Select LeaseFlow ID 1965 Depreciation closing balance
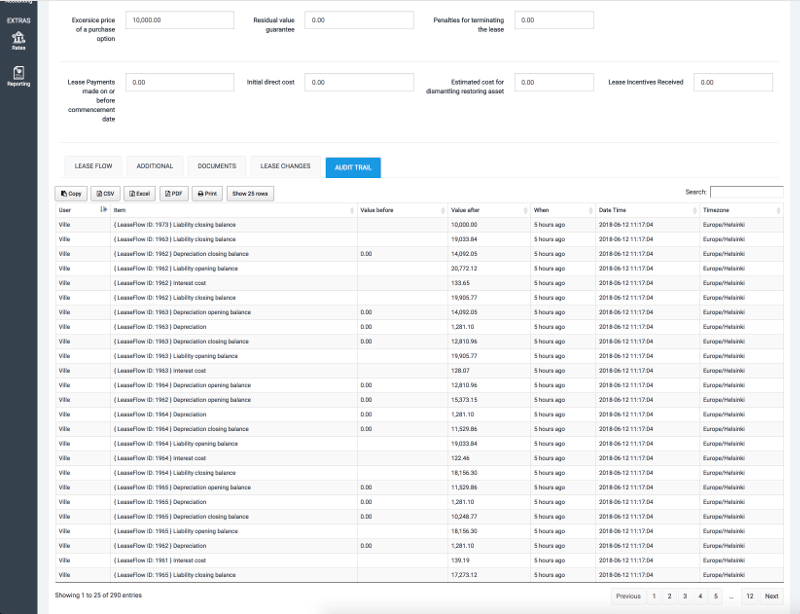Viewport: 800px width, 614px height. tap(419, 517)
